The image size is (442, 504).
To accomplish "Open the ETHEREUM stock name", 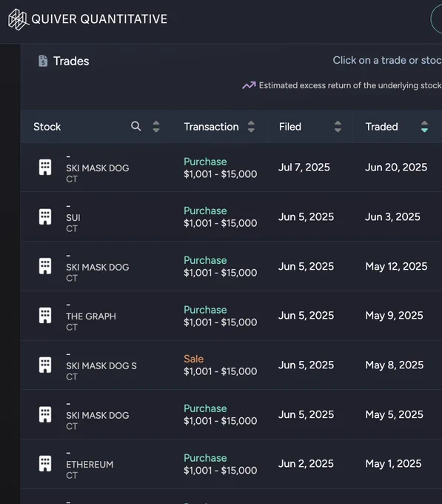I will pos(90,465).
